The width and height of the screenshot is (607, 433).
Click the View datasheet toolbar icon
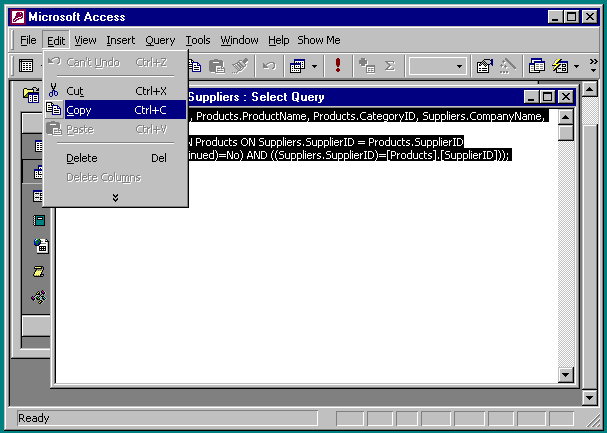coord(26,66)
